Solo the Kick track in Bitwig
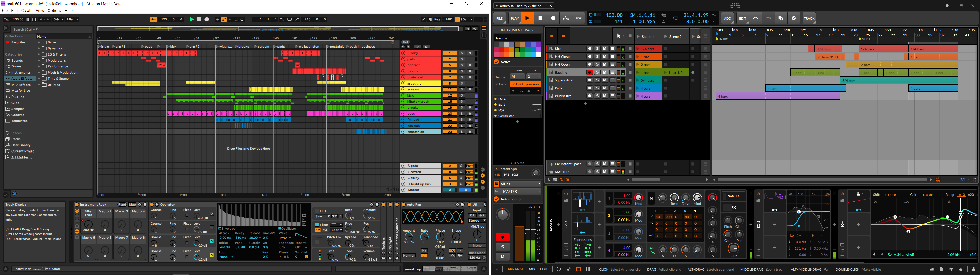 (x=597, y=49)
